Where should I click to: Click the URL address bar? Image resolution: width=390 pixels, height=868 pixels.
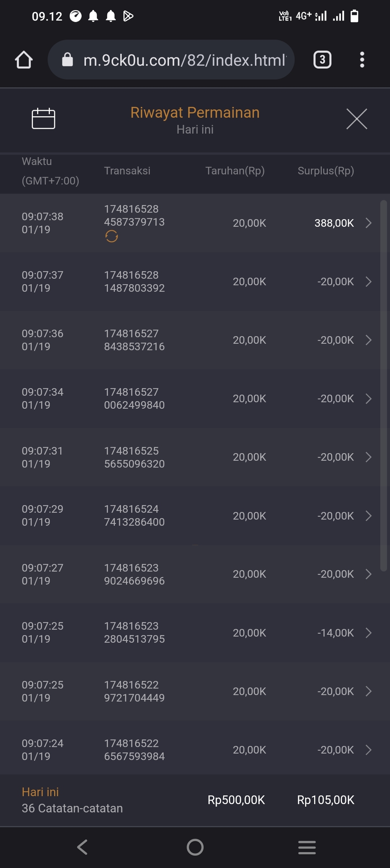pos(184,60)
